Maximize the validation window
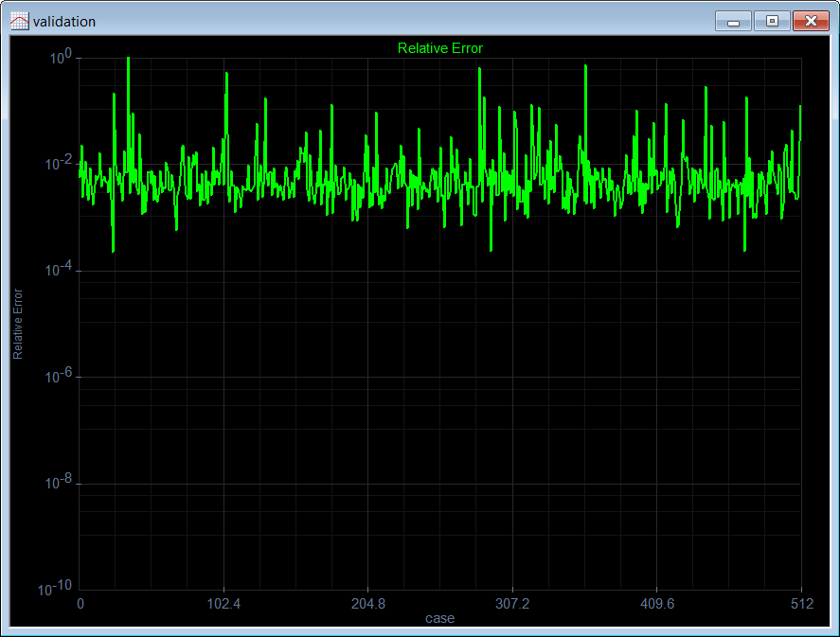 pyautogui.click(x=772, y=22)
